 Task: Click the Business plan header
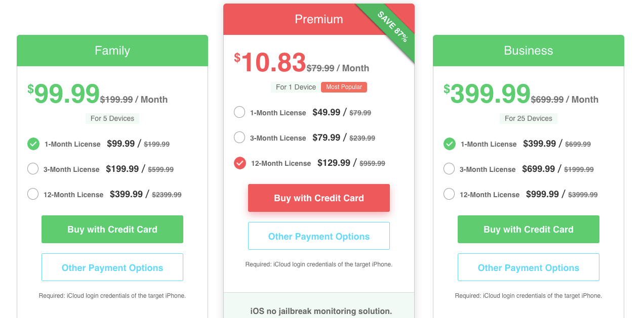click(529, 51)
